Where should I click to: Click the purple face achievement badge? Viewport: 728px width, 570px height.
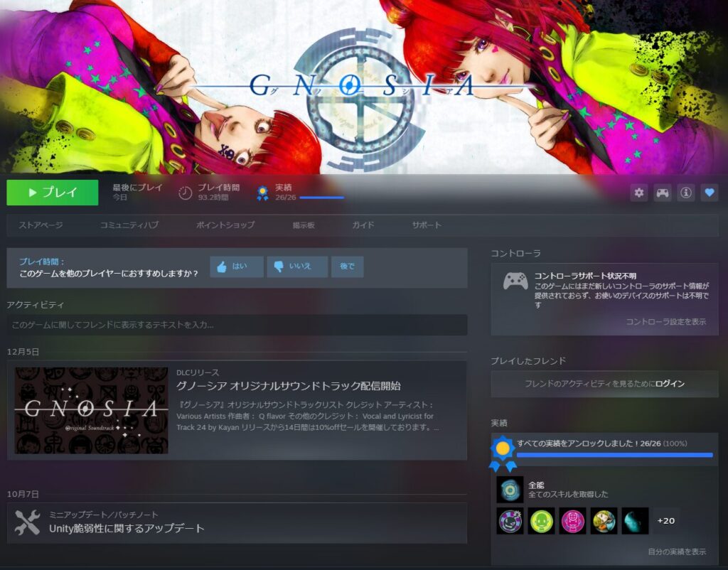click(x=510, y=521)
